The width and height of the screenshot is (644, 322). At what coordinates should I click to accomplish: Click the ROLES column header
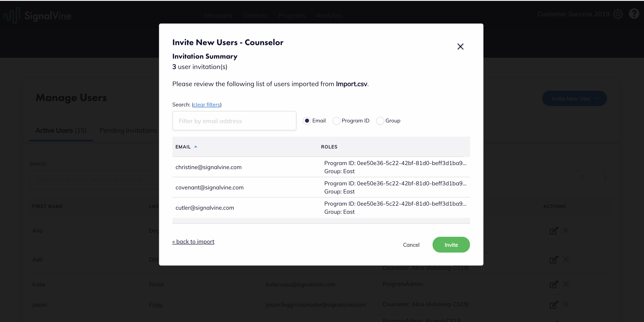coord(329,147)
